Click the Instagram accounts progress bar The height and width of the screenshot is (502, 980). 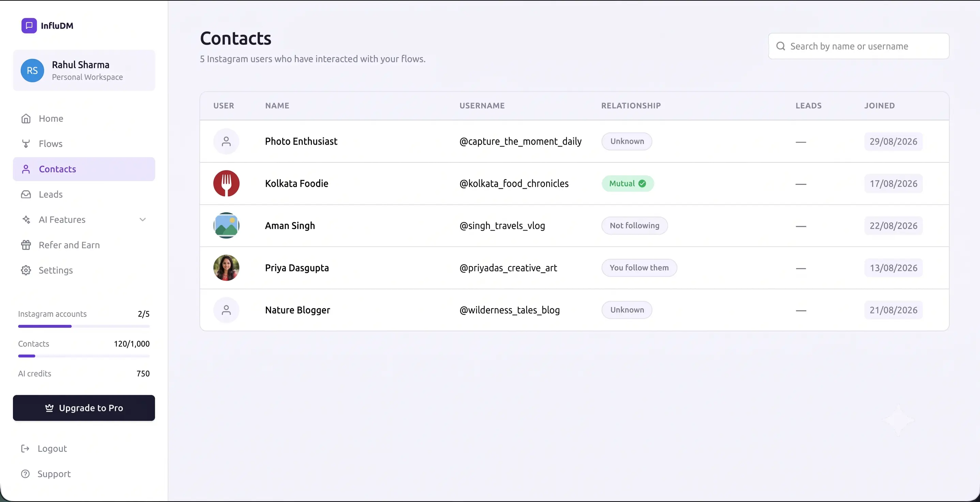point(84,326)
